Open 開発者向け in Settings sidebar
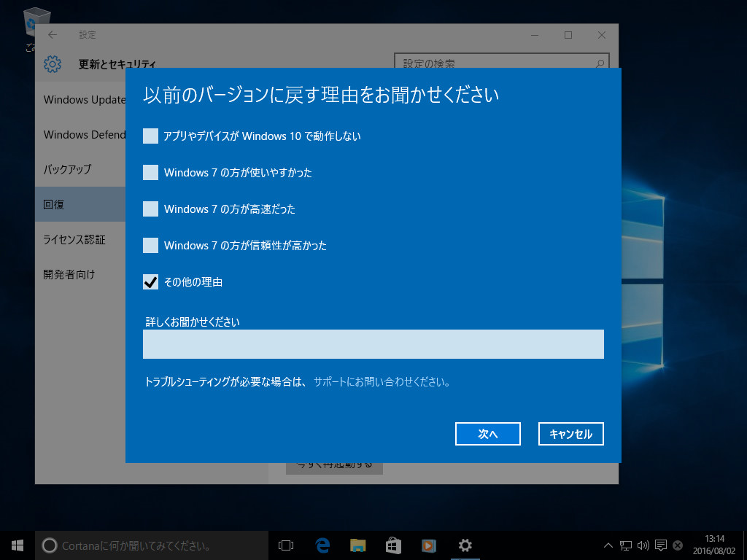 pos(80,274)
